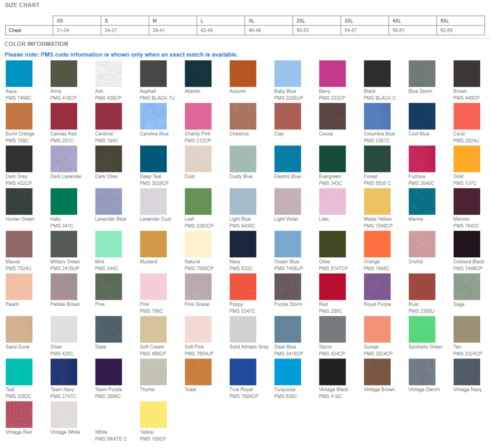
Task: Pick the Navy color swatch
Action: point(243,244)
